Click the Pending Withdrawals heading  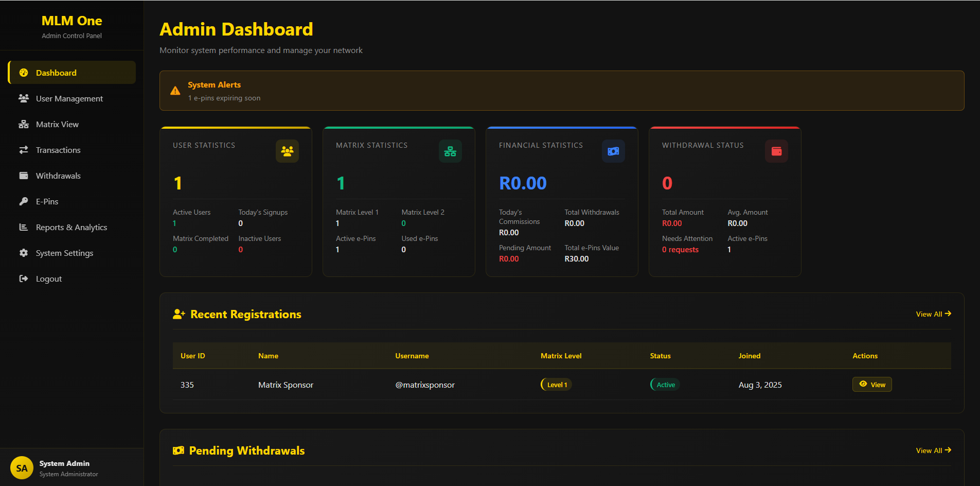[247, 450]
